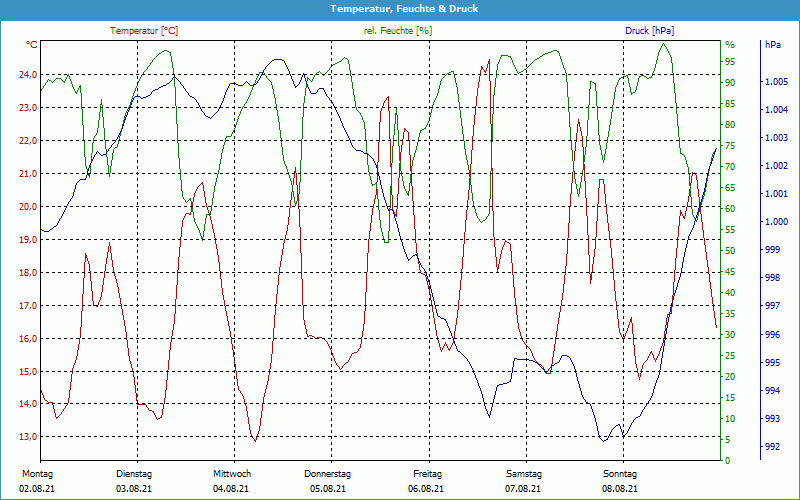Click the '16,0' temperature axis value
This screenshot has height=500, width=800.
click(x=28, y=339)
